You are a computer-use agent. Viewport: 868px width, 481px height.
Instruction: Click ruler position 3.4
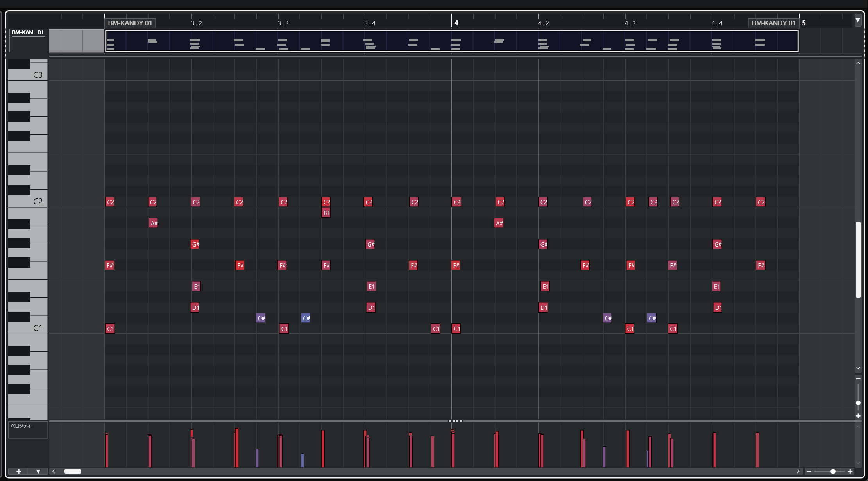click(x=370, y=23)
